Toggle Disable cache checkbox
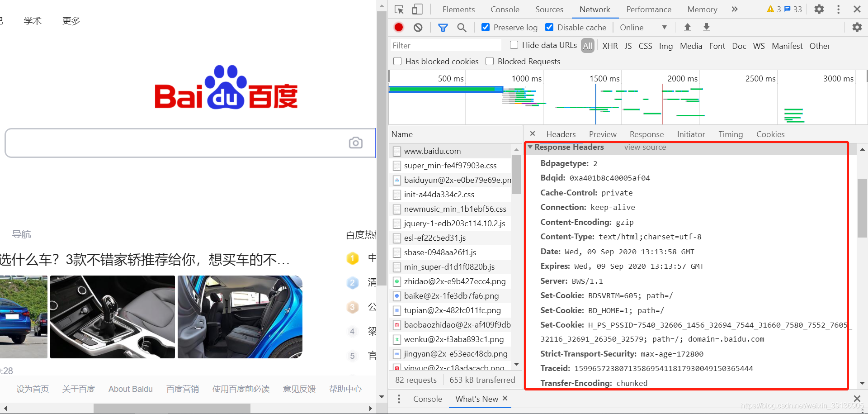 (549, 28)
